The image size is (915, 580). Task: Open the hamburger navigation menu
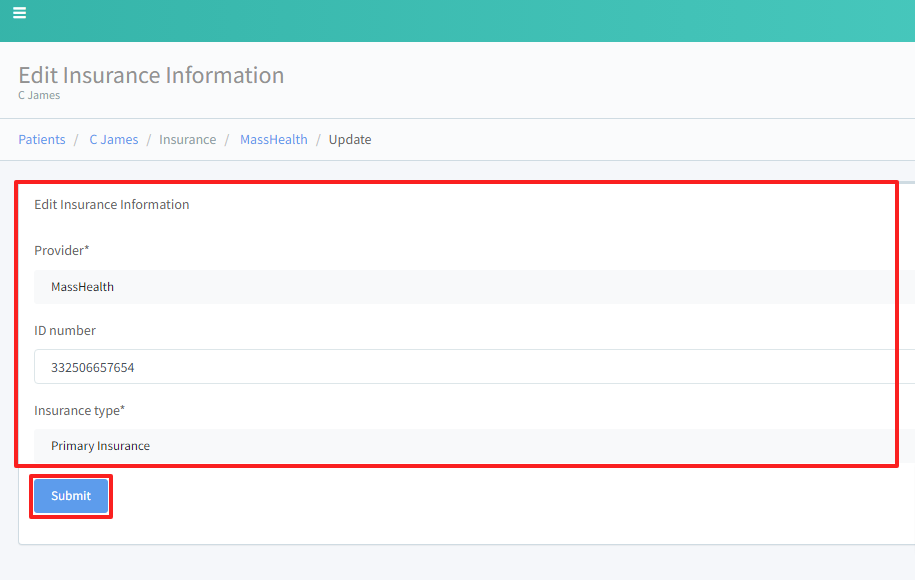pyautogui.click(x=19, y=13)
